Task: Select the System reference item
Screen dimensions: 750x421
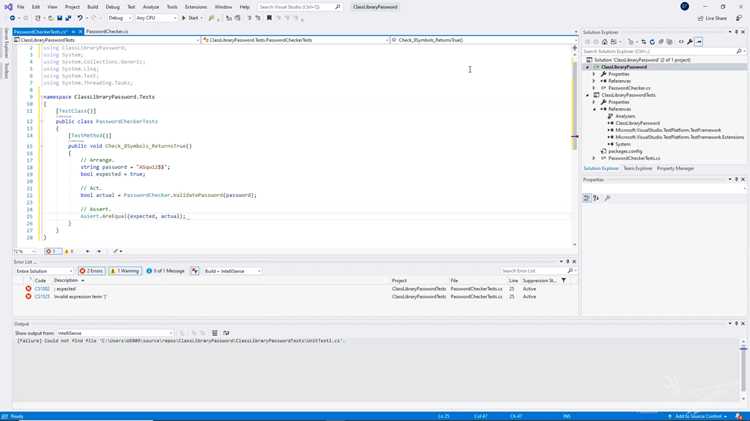Action: (x=622, y=144)
